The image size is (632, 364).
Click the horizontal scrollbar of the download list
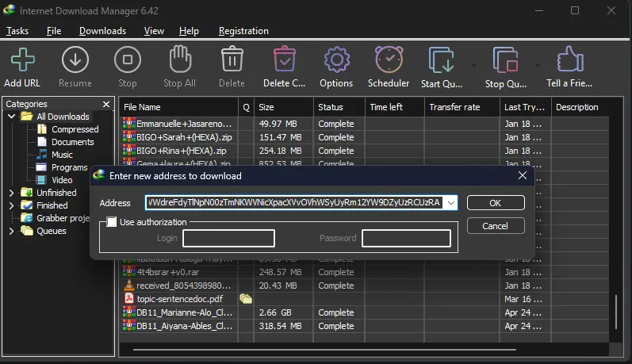tap(324, 350)
